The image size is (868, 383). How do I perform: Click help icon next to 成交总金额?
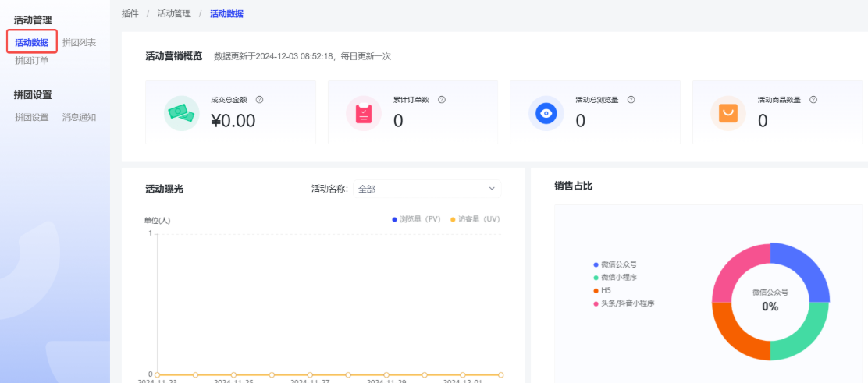pyautogui.click(x=259, y=100)
